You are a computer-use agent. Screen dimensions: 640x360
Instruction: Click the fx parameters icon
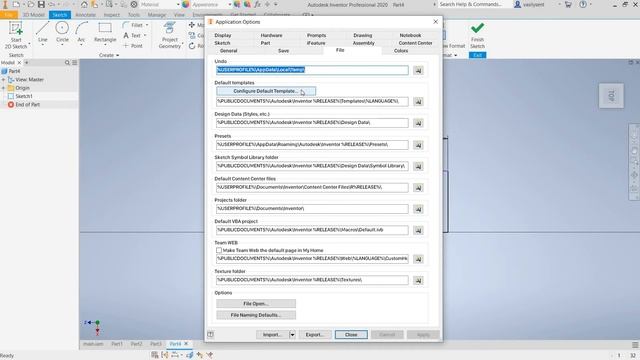click(257, 4)
